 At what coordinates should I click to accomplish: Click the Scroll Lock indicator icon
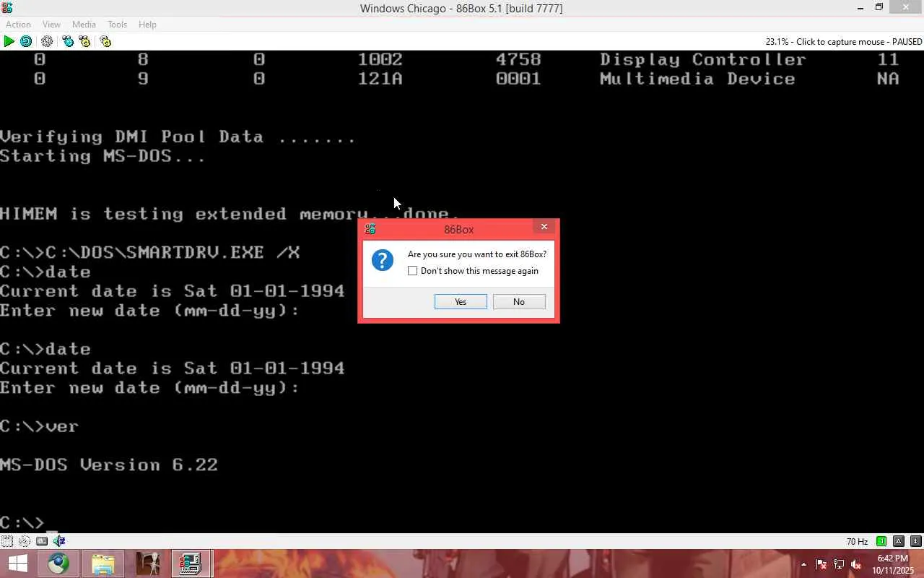916,541
